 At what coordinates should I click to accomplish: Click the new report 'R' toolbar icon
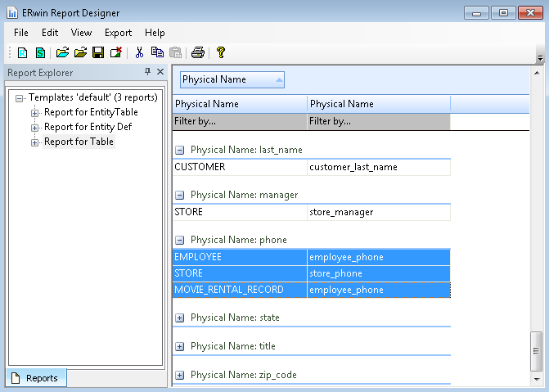23,53
